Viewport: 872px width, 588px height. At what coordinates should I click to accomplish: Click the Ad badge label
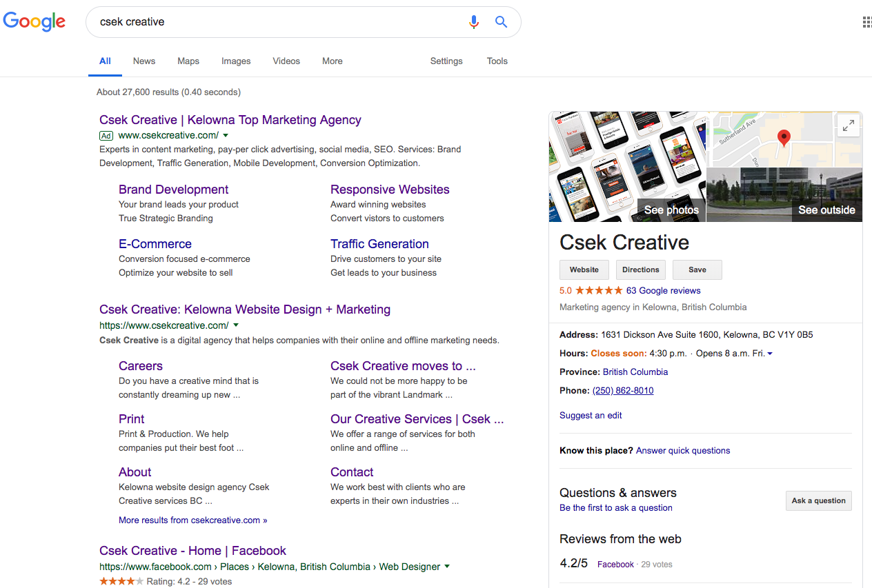click(106, 136)
